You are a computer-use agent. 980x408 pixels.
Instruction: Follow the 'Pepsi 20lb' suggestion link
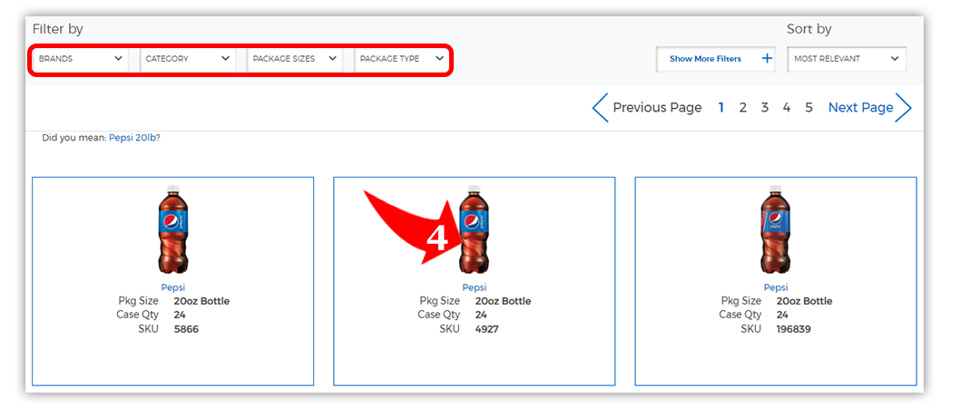coord(132,138)
